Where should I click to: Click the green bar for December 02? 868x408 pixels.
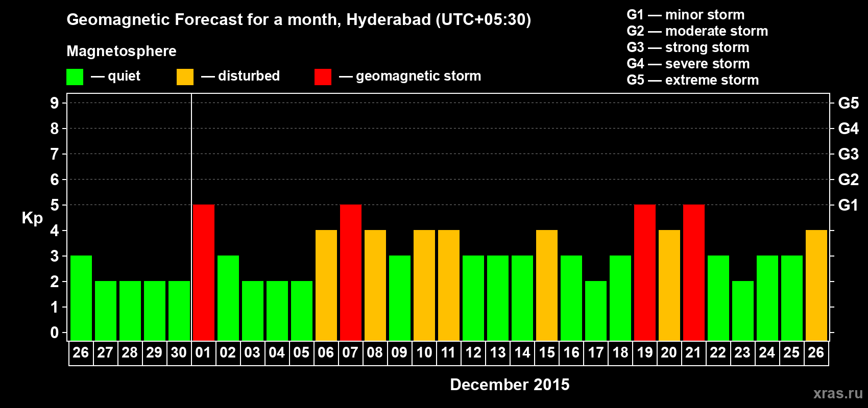coord(228,298)
